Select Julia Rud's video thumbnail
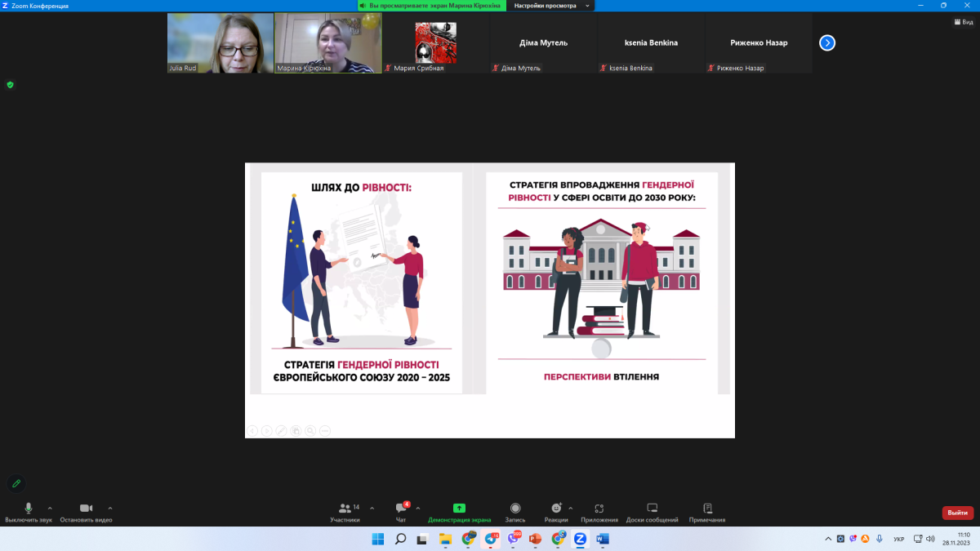This screenshot has height=551, width=980. (x=220, y=42)
